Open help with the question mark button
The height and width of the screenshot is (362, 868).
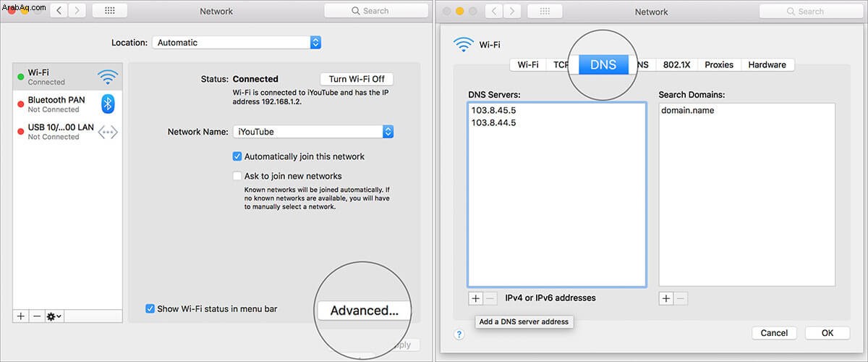click(x=459, y=334)
